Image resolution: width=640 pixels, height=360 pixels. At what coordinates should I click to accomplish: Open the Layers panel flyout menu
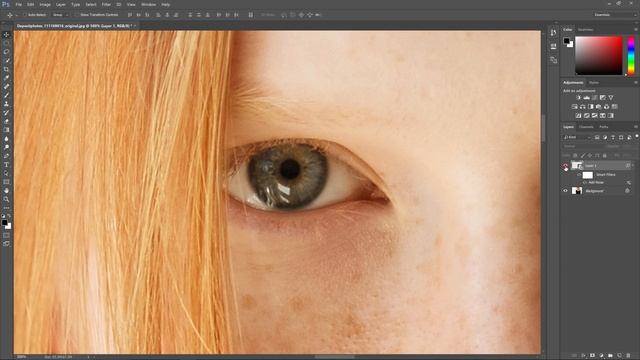(636, 127)
